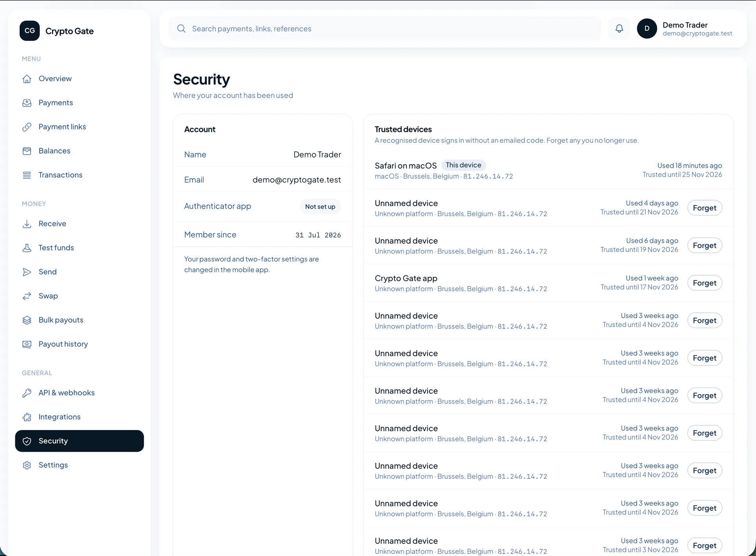Viewport: 756px width, 556px height.
Task: Click the Swap arrows icon
Action: tap(27, 296)
